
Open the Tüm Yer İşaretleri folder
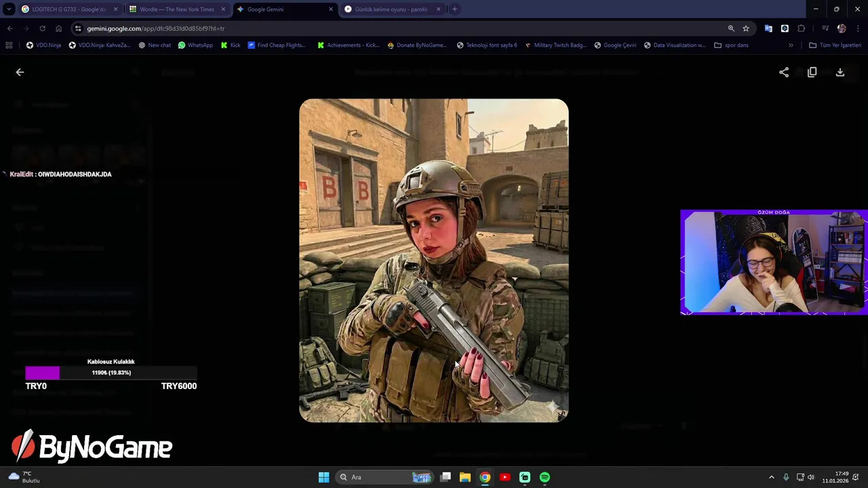tap(835, 45)
